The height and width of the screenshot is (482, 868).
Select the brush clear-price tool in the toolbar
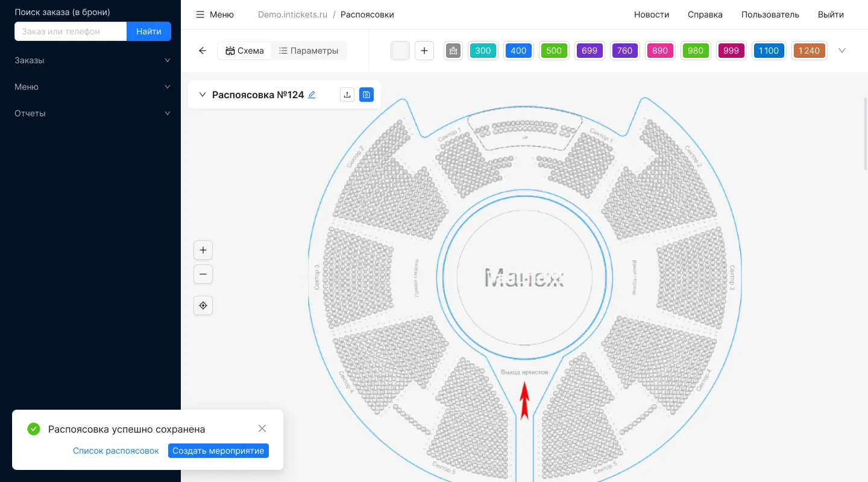pyautogui.click(x=453, y=51)
